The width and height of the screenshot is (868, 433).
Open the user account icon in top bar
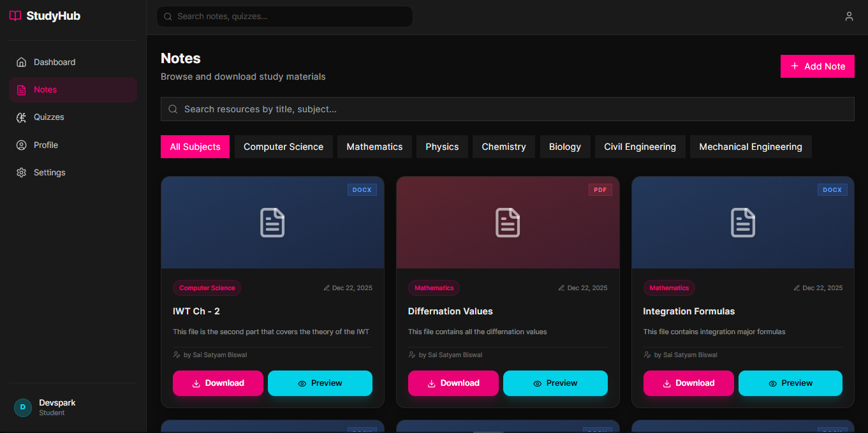click(x=849, y=17)
